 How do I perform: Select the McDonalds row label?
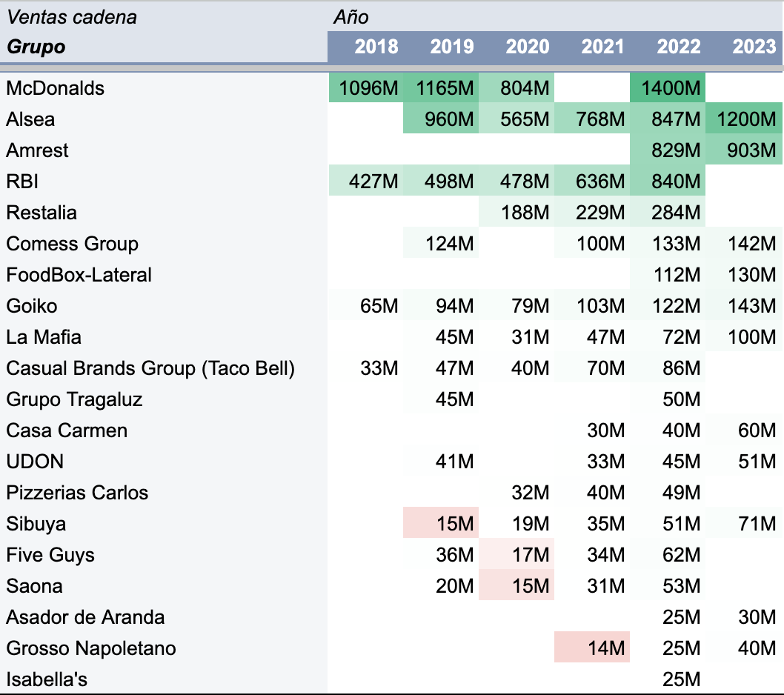point(55,88)
